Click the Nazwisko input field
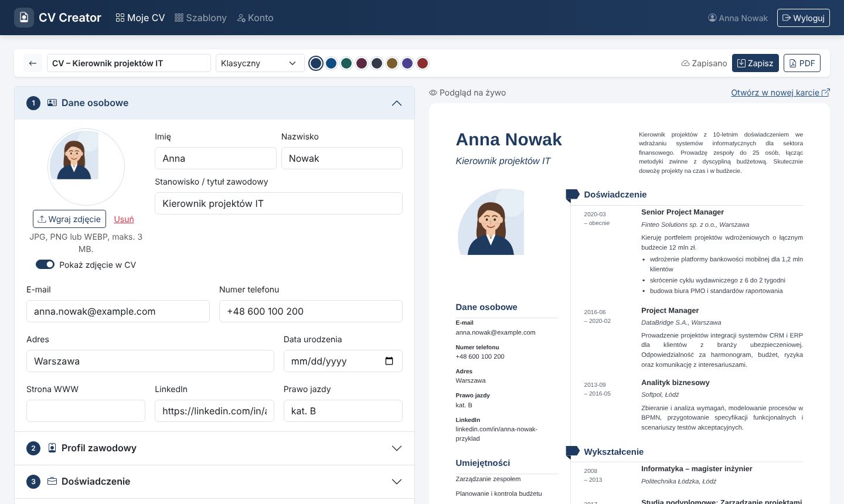This screenshot has width=844, height=504. [x=342, y=158]
